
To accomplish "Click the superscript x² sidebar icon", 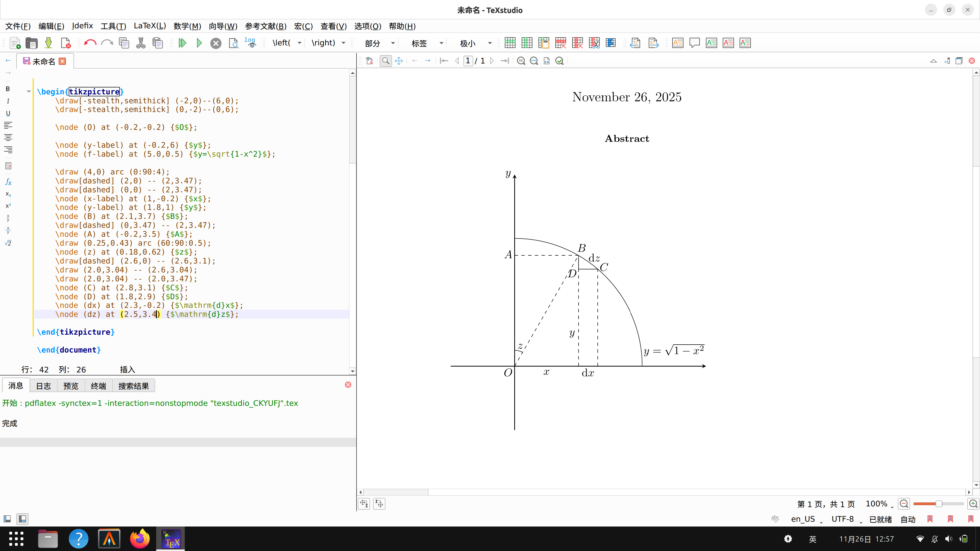I will (x=8, y=206).
